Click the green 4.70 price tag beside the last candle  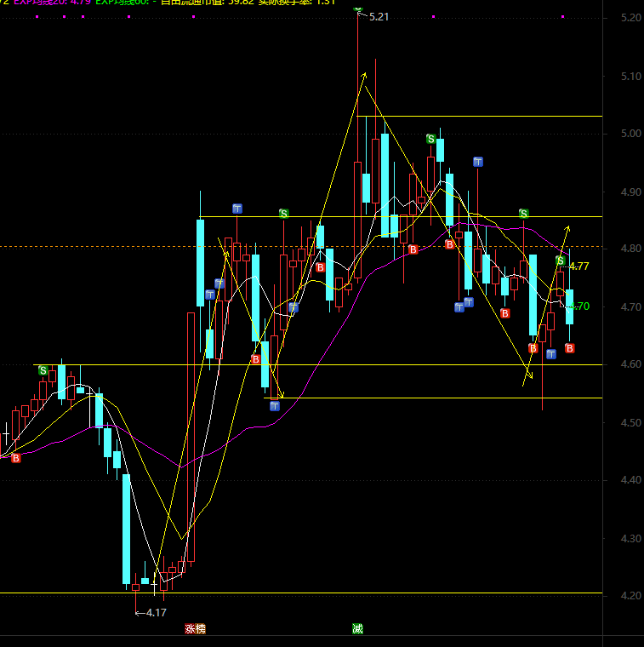click(581, 306)
